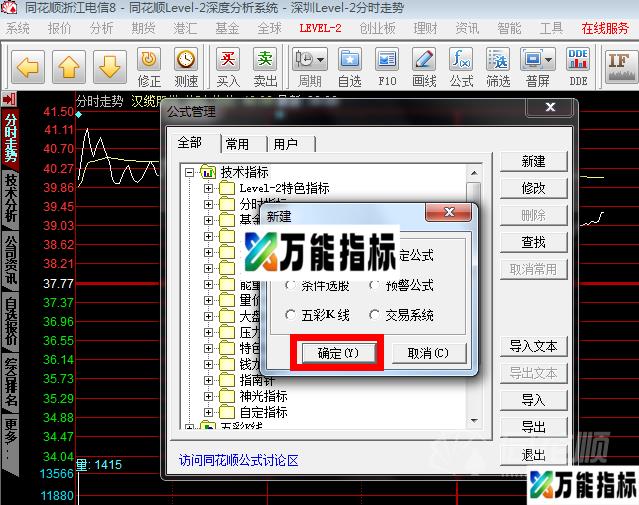The width and height of the screenshot is (639, 505).
Task: Click the tree list scroll-up arrow
Action: coord(474,173)
